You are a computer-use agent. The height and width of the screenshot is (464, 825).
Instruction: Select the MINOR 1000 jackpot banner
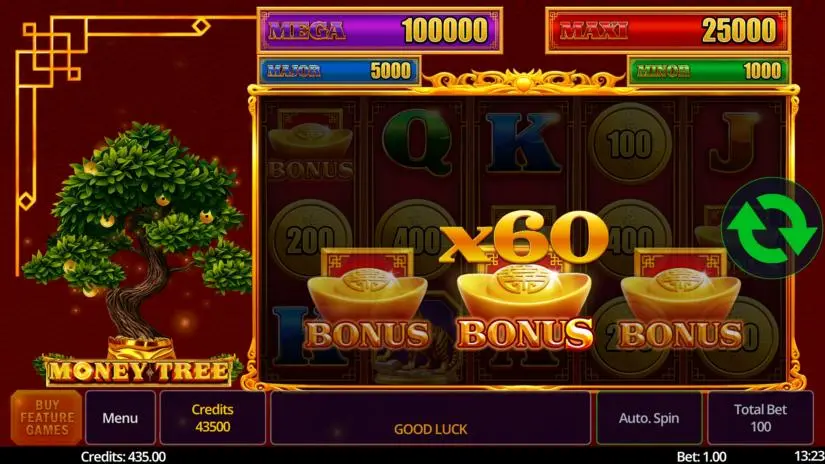(709, 70)
